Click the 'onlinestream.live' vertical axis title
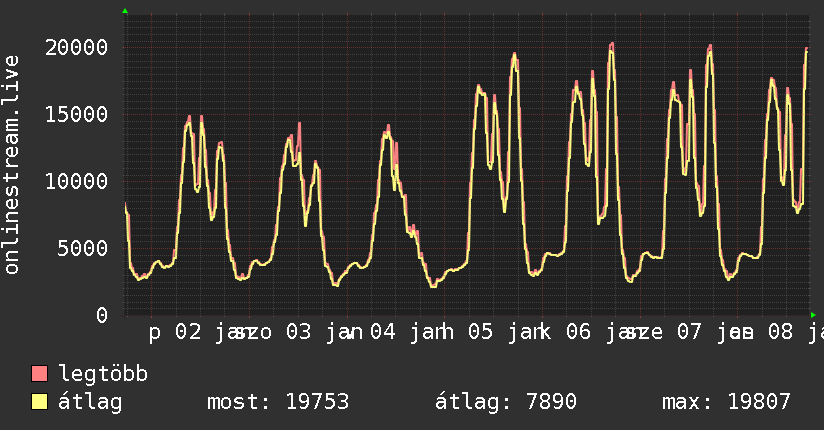The image size is (824, 430). point(11,165)
